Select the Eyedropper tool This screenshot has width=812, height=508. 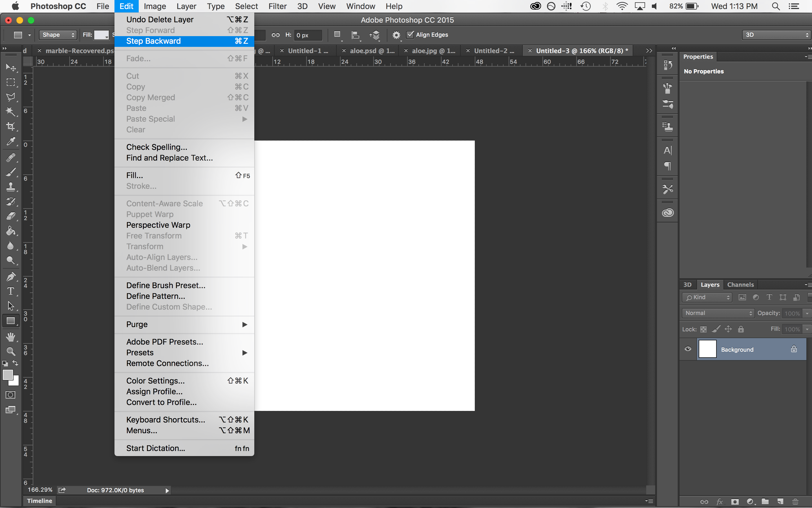click(11, 141)
